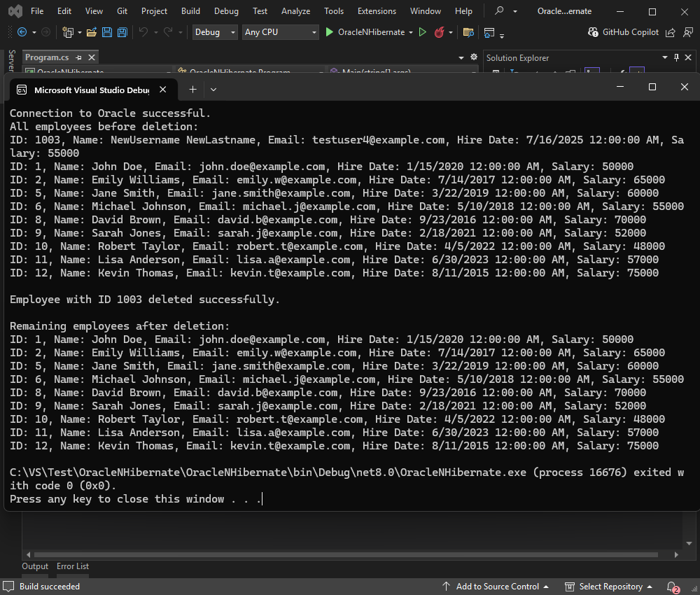The height and width of the screenshot is (595, 700).
Task: Switch to the Error List tab
Action: pyautogui.click(x=73, y=566)
